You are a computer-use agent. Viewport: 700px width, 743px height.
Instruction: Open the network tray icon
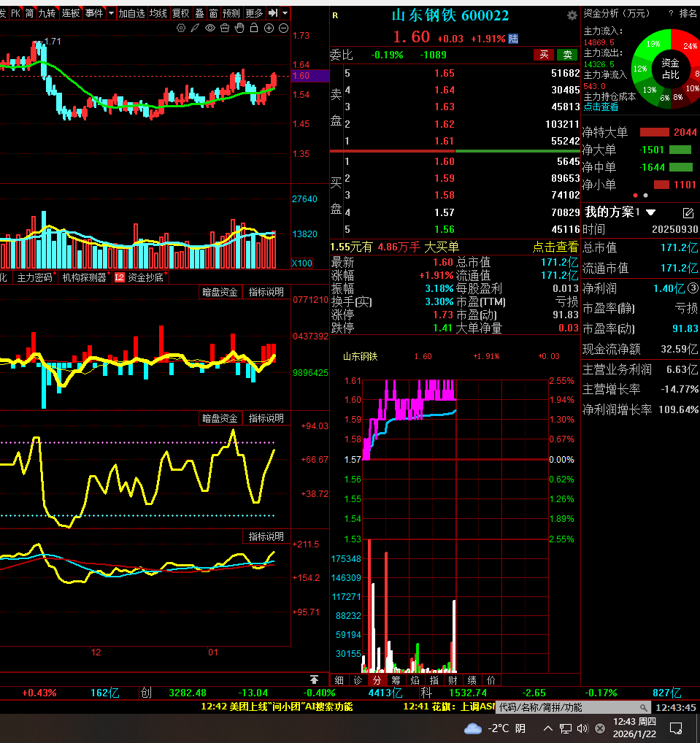566,728
